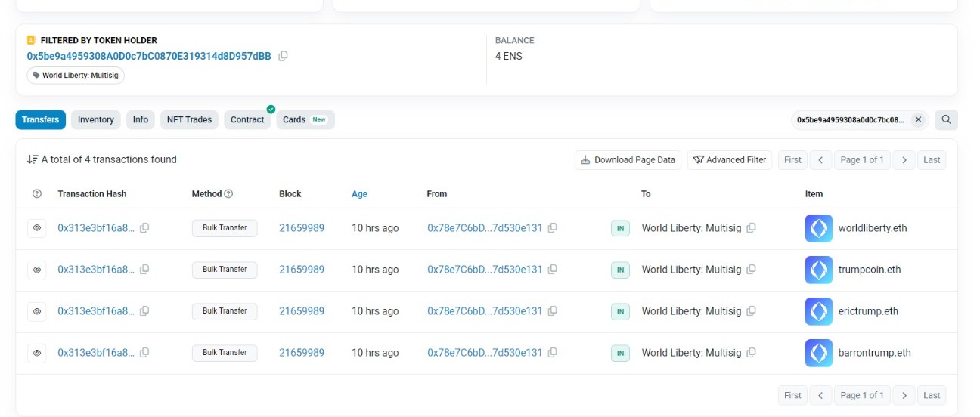Copy To address in trumpcoin.eth row
Image resolution: width=980 pixels, height=417 pixels.
[x=752, y=270]
